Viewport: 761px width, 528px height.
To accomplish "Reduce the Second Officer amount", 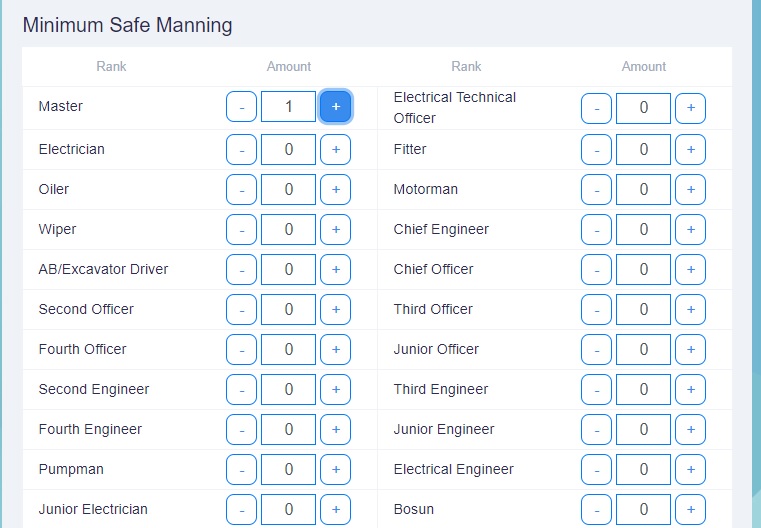I will click(x=241, y=309).
